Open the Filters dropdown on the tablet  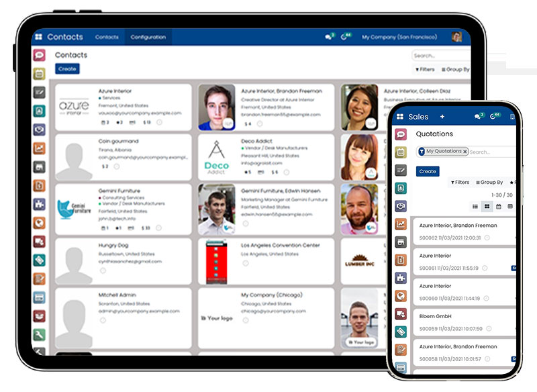click(425, 70)
